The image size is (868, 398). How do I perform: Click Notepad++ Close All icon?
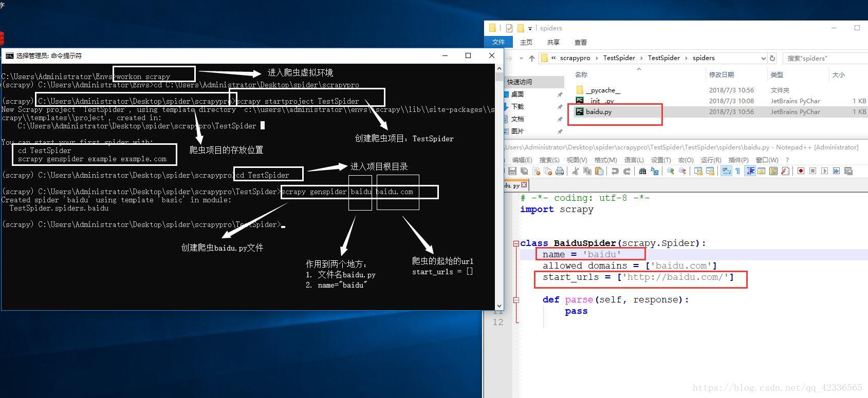click(x=548, y=171)
